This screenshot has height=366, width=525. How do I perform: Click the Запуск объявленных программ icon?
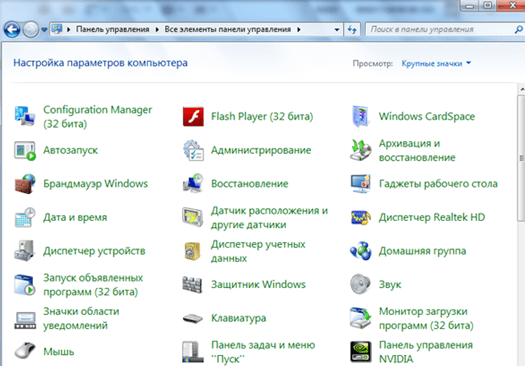pyautogui.click(x=25, y=285)
